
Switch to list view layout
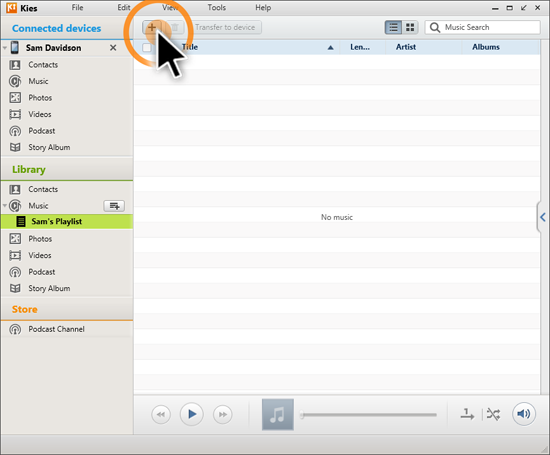coord(393,27)
